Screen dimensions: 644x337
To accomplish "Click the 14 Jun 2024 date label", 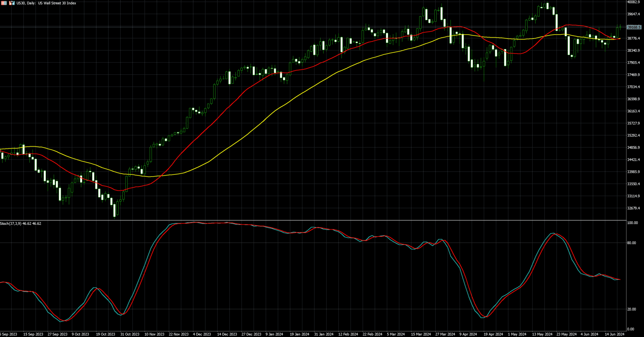I will [x=614, y=334].
